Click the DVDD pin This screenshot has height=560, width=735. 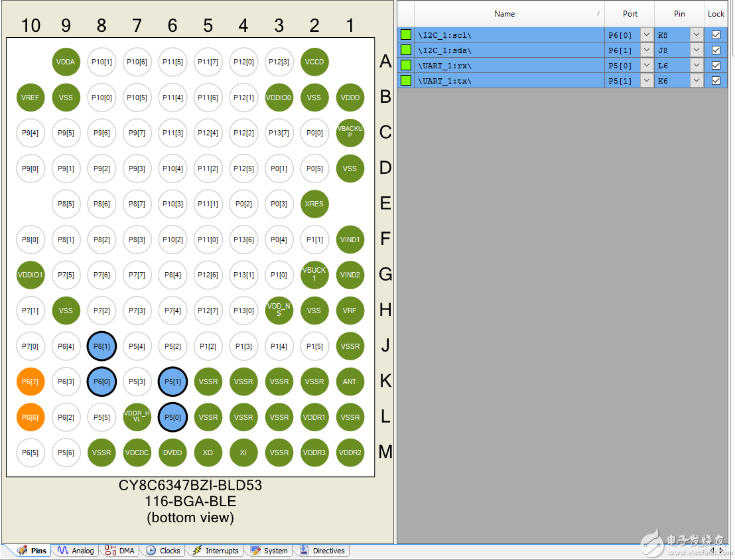(x=172, y=453)
